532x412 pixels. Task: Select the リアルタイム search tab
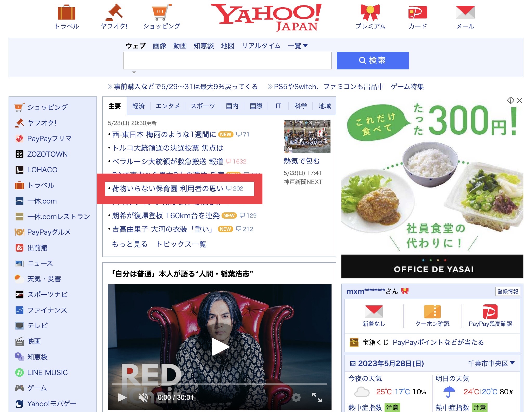click(x=261, y=46)
